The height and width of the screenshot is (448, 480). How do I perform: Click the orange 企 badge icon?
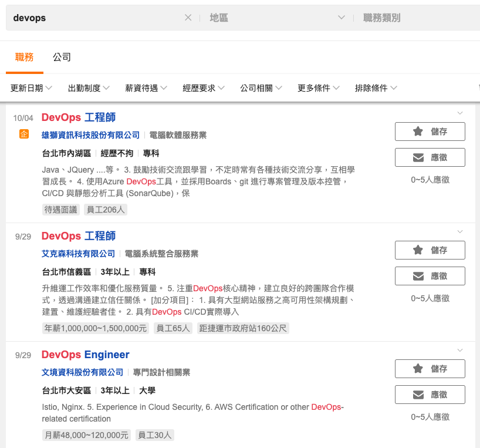click(x=24, y=134)
